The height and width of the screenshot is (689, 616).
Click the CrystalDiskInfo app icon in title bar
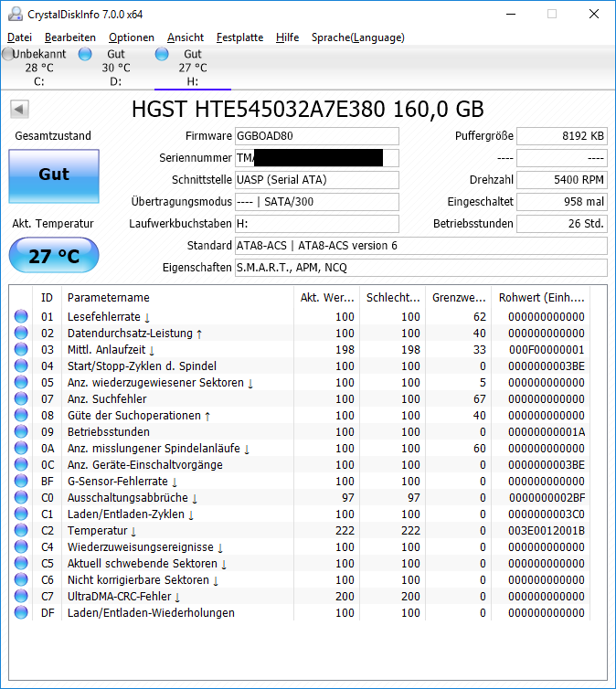[x=15, y=14]
